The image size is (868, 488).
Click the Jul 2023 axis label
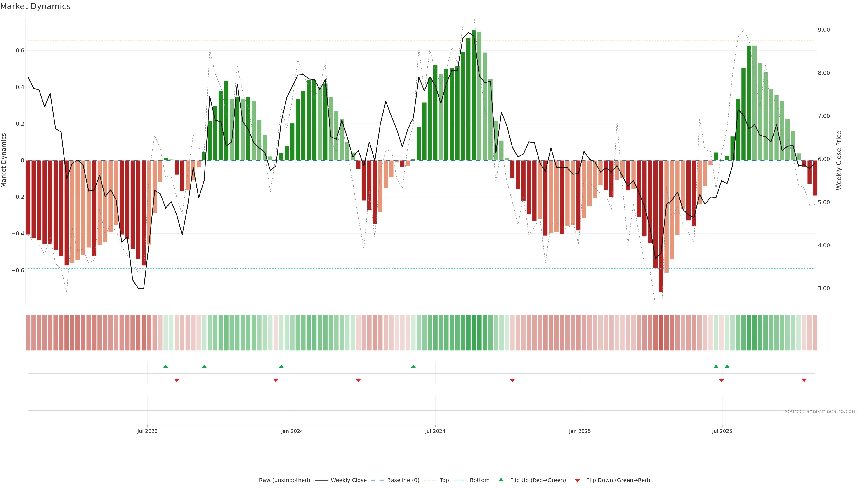point(147,431)
